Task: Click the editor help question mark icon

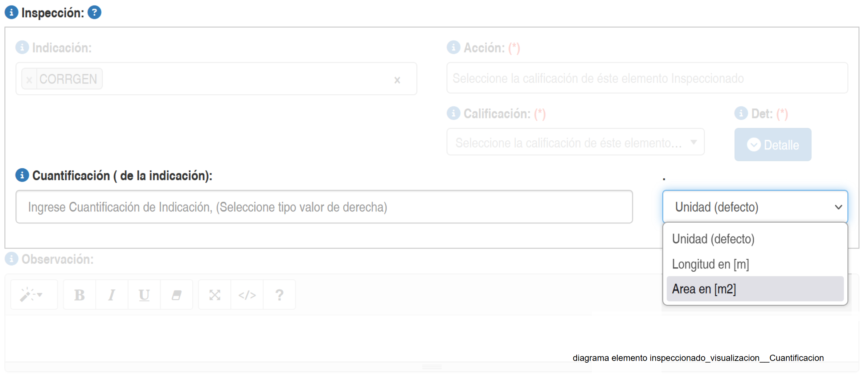Action: 279,295
